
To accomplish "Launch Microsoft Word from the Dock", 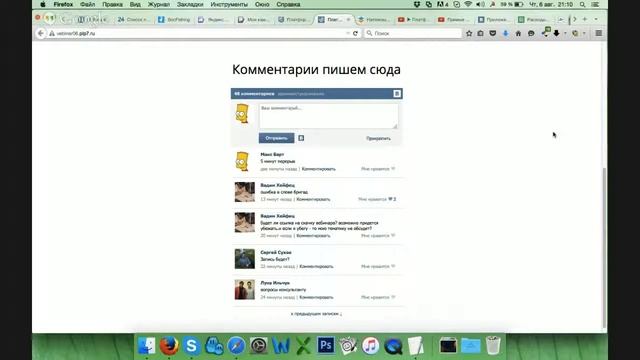I will (x=281, y=346).
